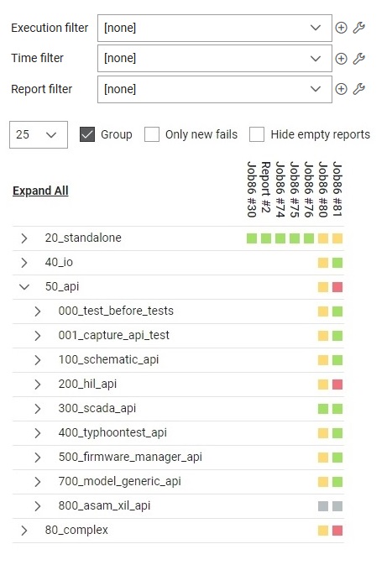392x565 pixels.
Task: Click red status square for 200_hil_api
Action: click(337, 385)
